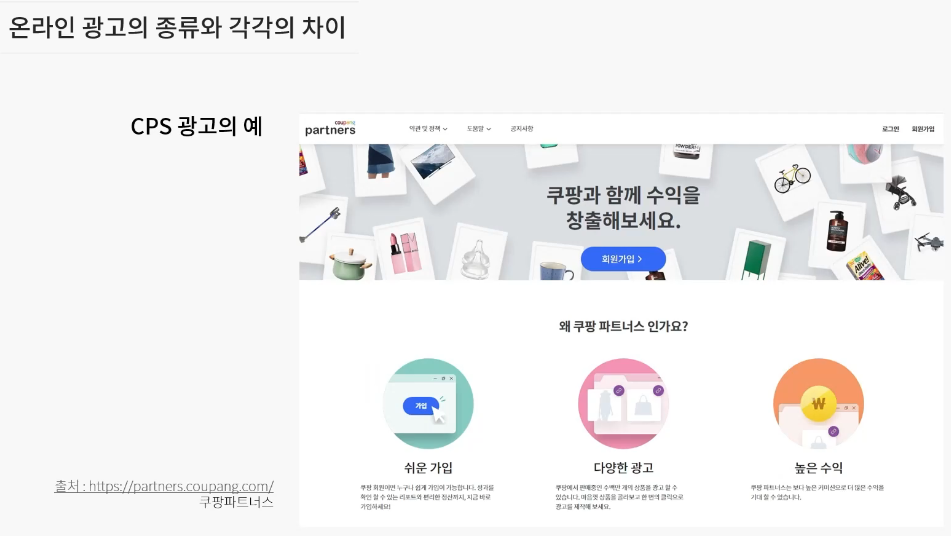Click the bicycle product card in banner
951x536 pixels.
[791, 178]
